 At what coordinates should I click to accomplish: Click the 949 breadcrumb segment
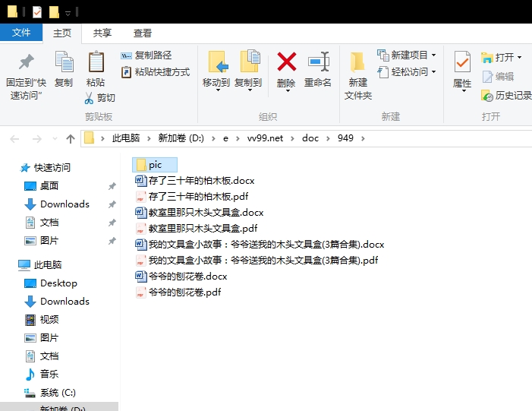(x=345, y=138)
